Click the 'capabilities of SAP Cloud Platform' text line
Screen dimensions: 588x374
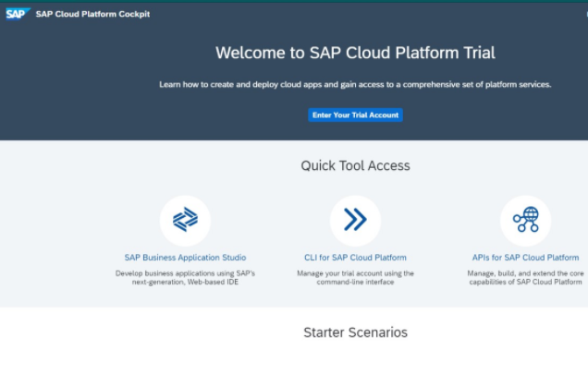pyautogui.click(x=525, y=283)
